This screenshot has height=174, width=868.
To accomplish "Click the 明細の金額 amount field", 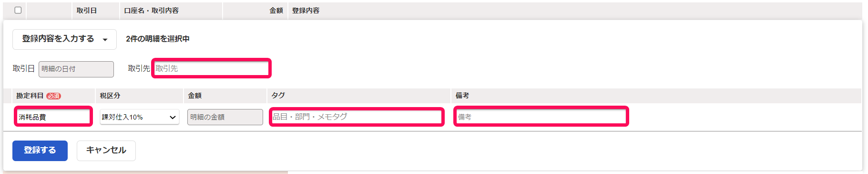I will 225,117.
